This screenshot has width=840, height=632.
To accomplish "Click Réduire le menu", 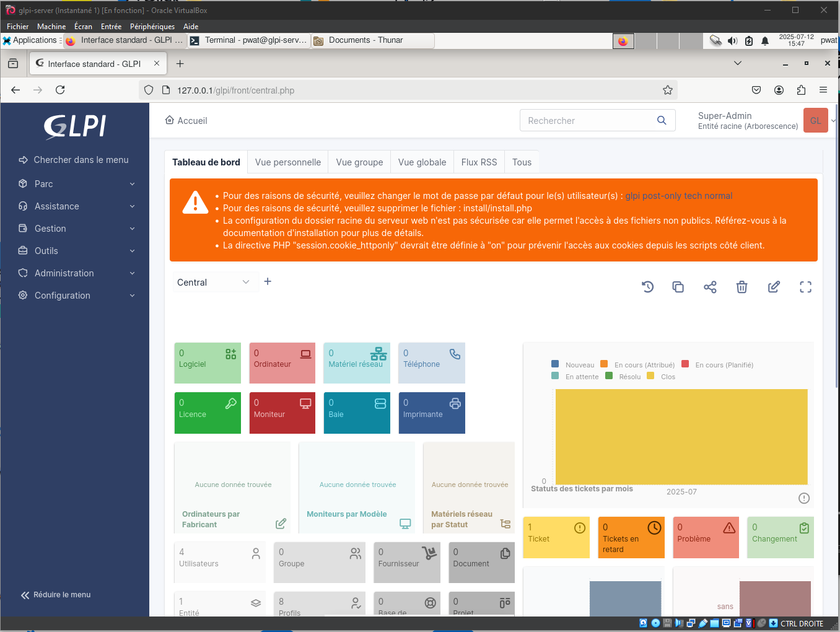I will 56,595.
